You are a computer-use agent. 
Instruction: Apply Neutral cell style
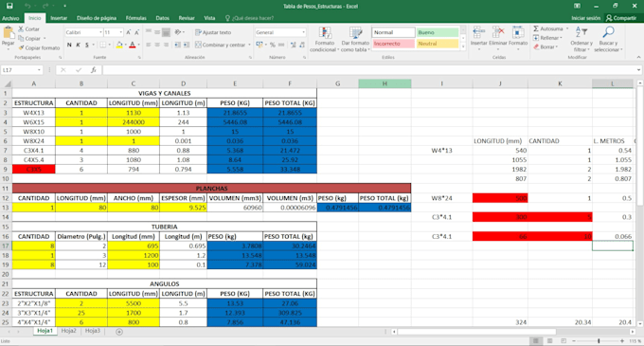pyautogui.click(x=438, y=44)
